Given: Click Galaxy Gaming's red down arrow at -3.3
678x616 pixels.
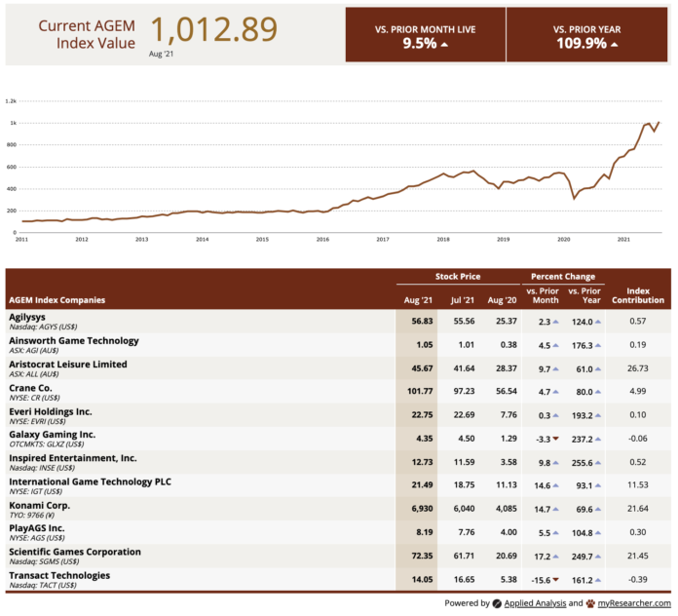Looking at the screenshot, I should click(555, 439).
